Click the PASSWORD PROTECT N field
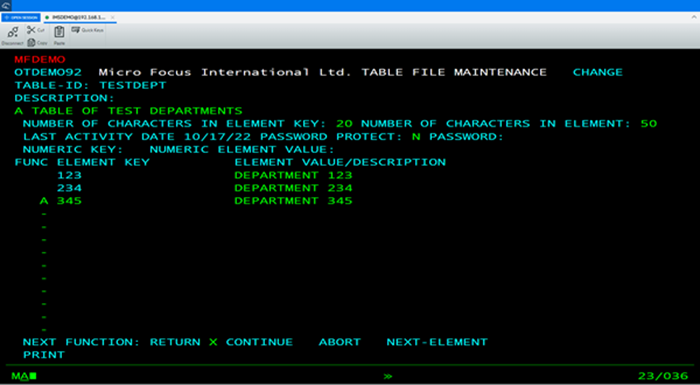Screen dimensions: 700x385 pos(416,137)
